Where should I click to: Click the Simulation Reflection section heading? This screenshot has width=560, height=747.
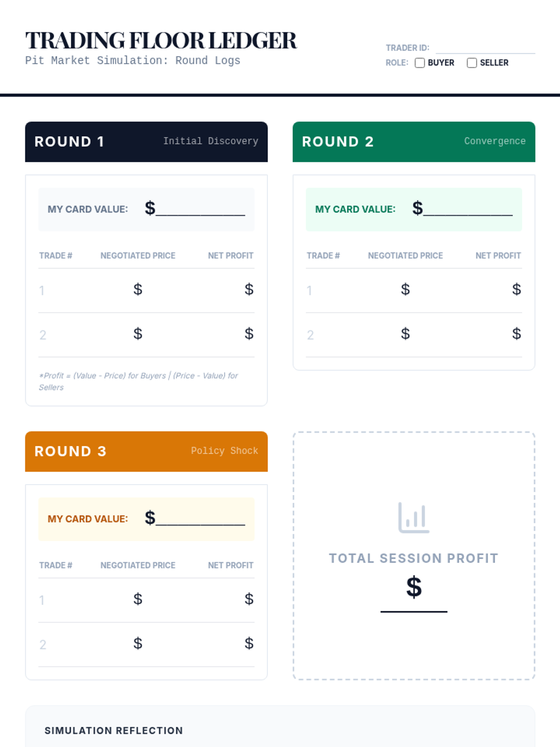coord(114,731)
